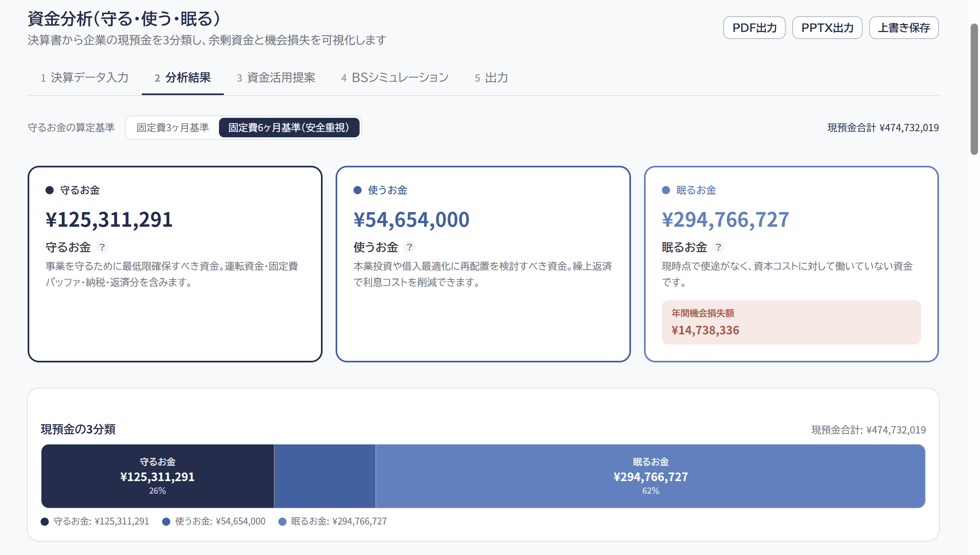Click the 眠るお金 62% bar segment
980x555 pixels.
click(x=650, y=476)
